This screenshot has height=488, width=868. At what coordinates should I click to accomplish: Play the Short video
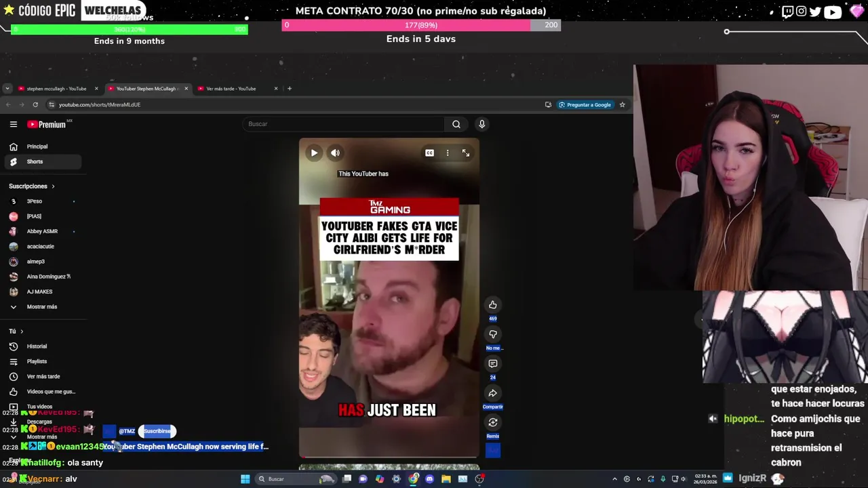(x=314, y=153)
